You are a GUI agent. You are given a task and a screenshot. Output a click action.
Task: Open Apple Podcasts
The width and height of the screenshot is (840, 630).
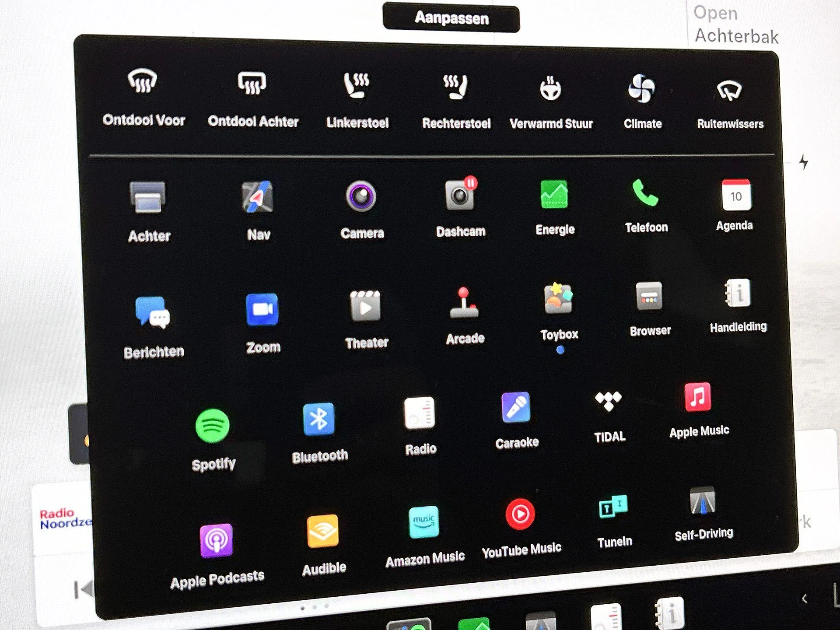pos(216,540)
